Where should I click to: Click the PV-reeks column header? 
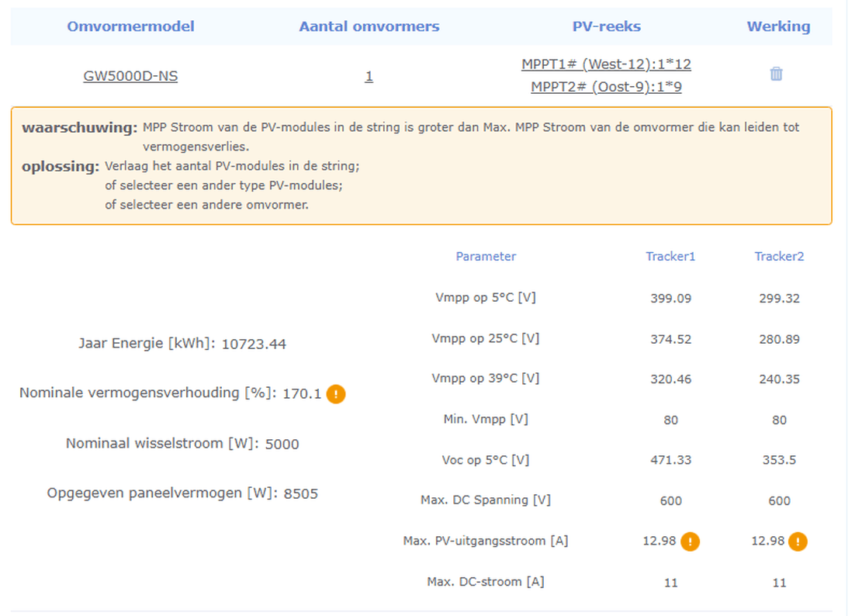click(607, 26)
